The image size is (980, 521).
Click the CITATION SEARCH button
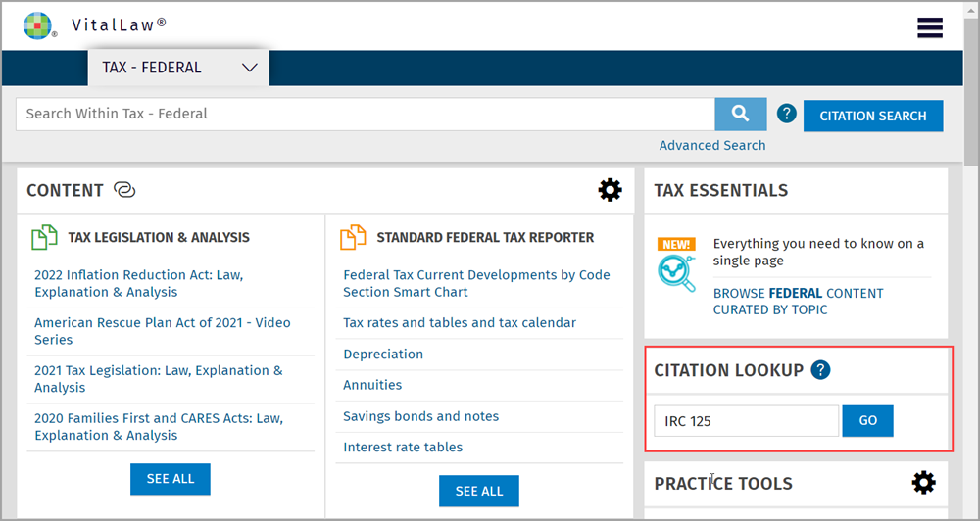[x=873, y=116]
